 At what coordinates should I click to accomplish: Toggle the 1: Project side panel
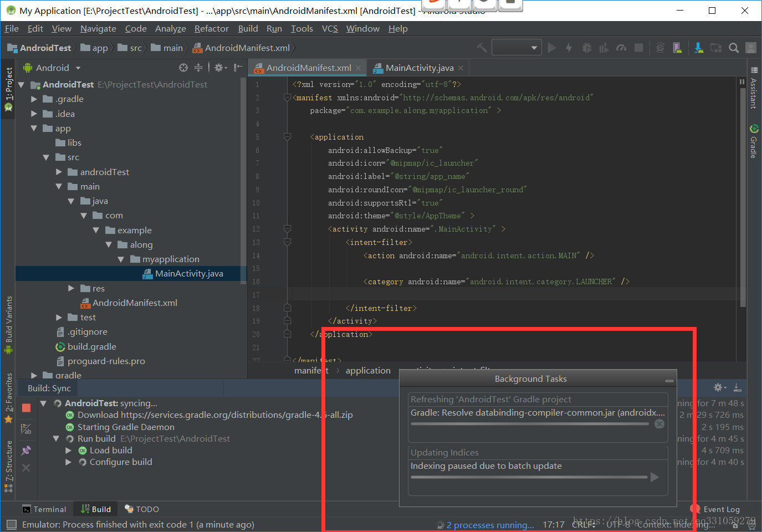[x=9, y=89]
